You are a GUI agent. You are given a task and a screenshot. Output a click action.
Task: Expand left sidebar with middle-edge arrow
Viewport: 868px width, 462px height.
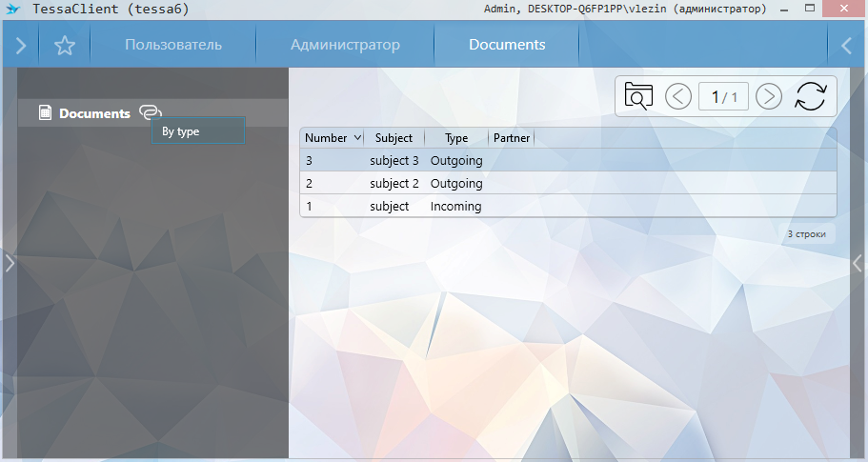tap(9, 263)
